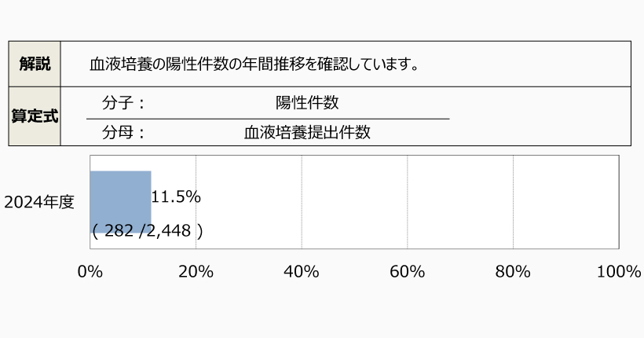Click the 2024年度 axis label
The image size is (644, 338).
point(39,202)
